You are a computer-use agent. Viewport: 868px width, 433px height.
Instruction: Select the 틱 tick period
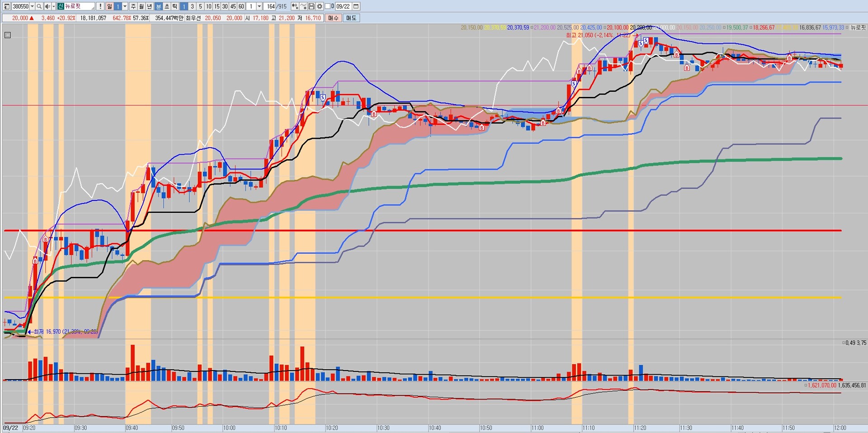[x=175, y=6]
